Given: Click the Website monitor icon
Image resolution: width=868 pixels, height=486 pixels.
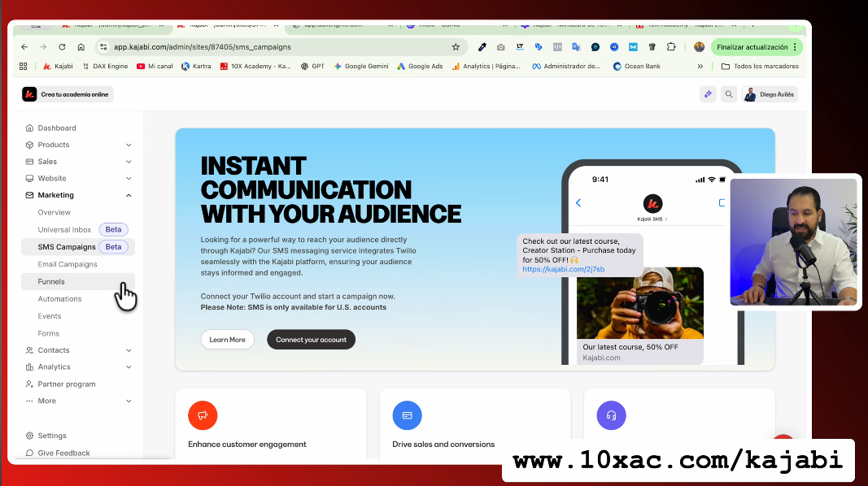Looking at the screenshot, I should [x=29, y=179].
